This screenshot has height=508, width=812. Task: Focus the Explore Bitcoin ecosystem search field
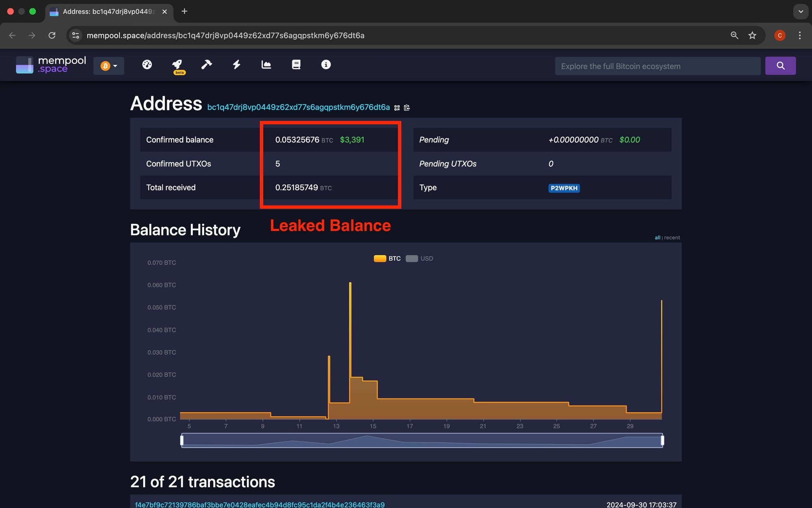coord(657,66)
